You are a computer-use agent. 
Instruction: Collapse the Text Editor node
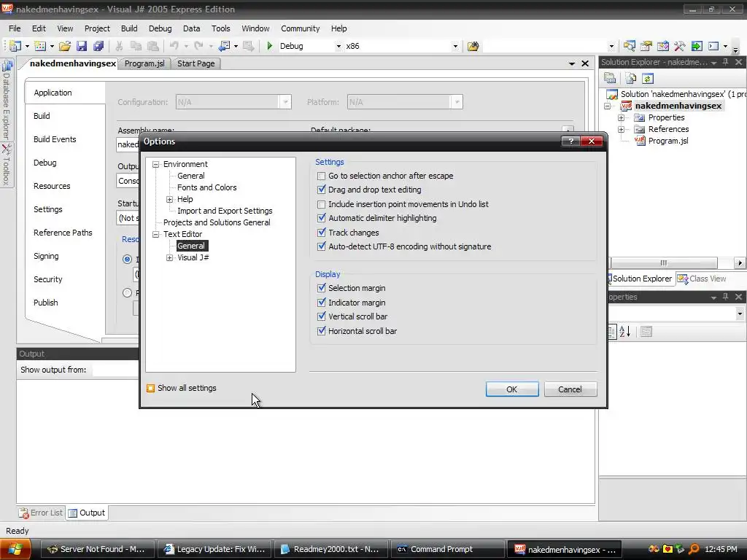pos(156,234)
